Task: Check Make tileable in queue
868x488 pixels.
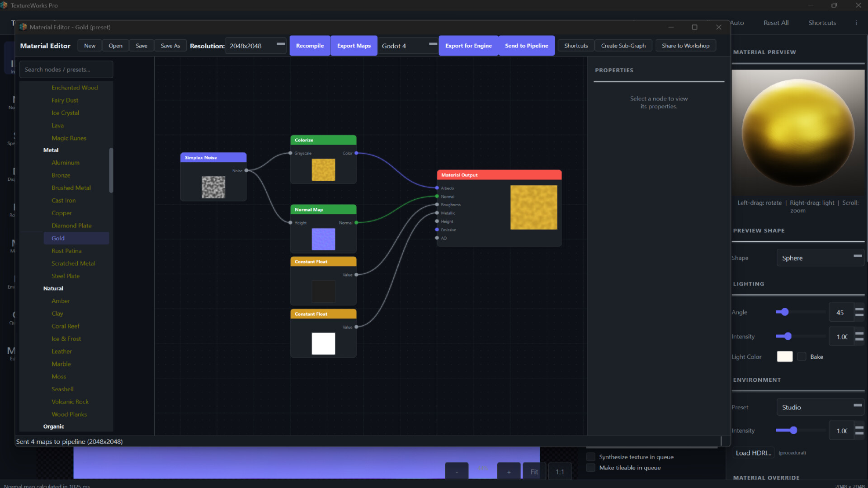Action: pos(590,468)
